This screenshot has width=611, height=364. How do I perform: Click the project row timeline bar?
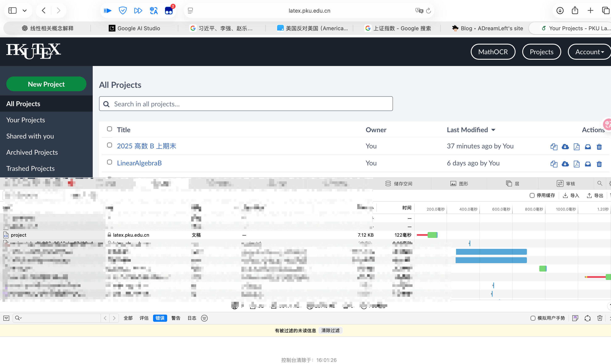pos(432,235)
